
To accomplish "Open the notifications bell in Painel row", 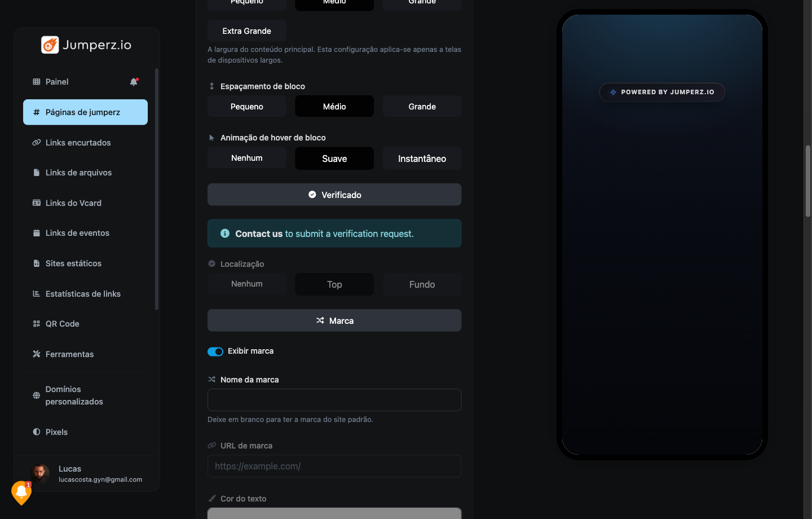I will click(134, 82).
